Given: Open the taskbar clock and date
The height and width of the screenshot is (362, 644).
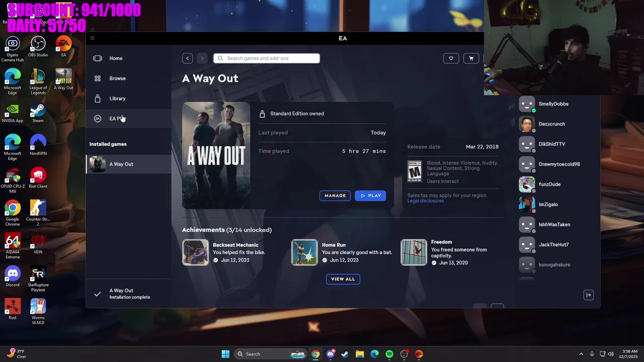Looking at the screenshot, I should point(629,354).
